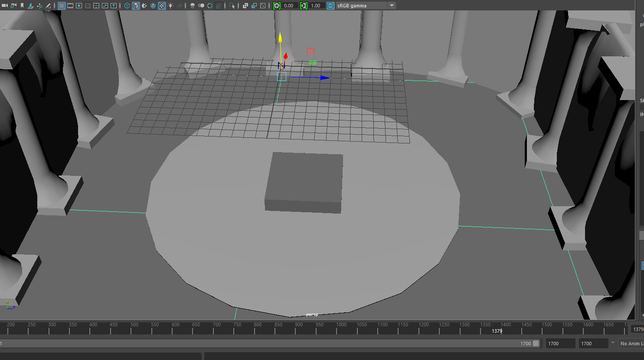Toggle the Film Gate display
The height and width of the screenshot is (360, 644).
click(x=70, y=6)
